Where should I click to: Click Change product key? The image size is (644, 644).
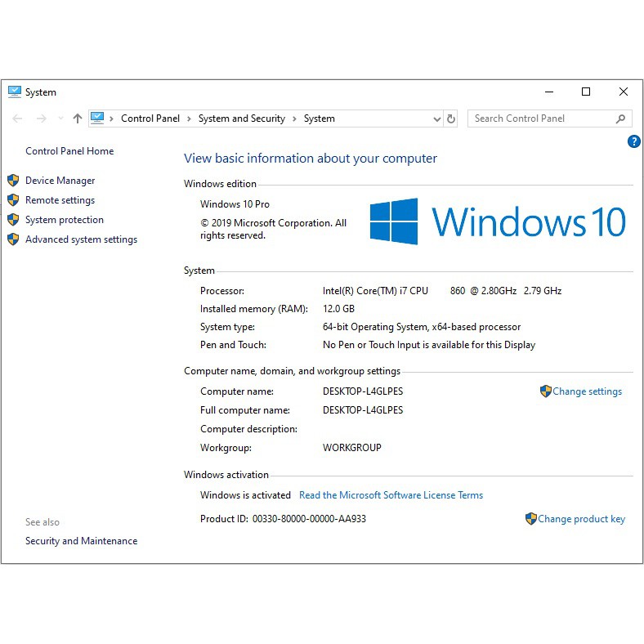pyautogui.click(x=580, y=519)
